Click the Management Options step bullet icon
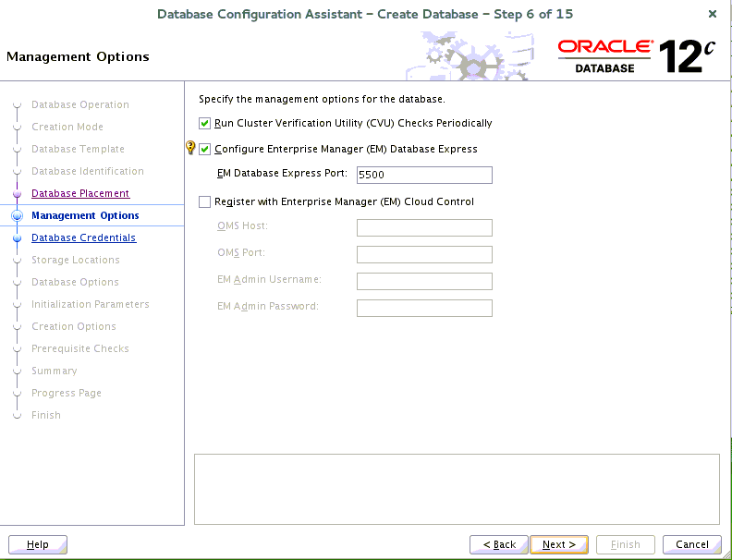Image resolution: width=732 pixels, height=560 pixels. coord(18,215)
